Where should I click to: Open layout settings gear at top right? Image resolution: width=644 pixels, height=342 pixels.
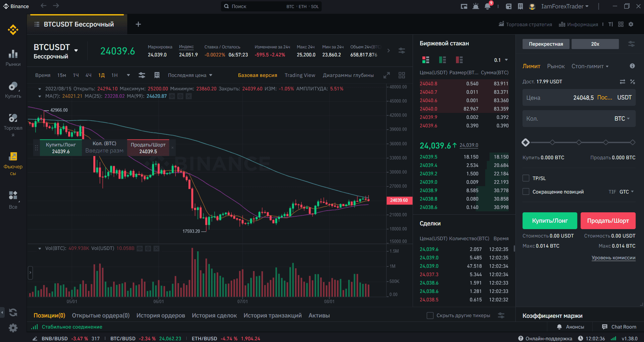tap(631, 24)
